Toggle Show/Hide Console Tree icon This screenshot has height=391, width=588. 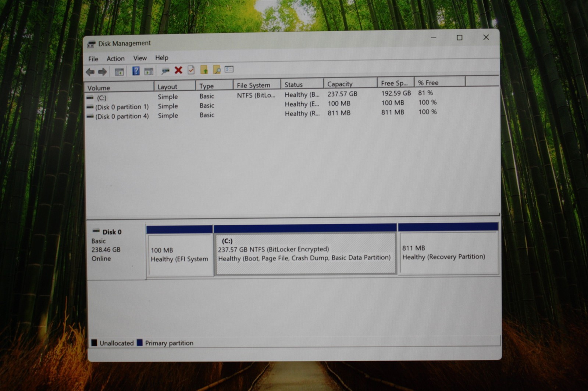[x=119, y=72]
